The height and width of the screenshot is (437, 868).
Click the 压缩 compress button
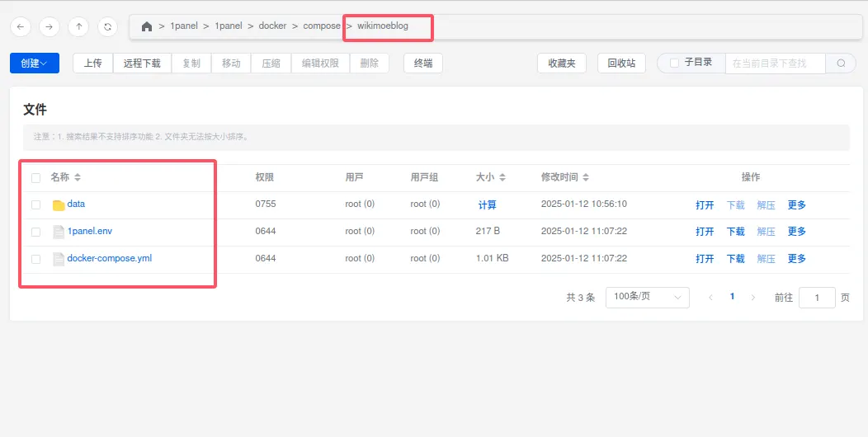[x=271, y=63]
